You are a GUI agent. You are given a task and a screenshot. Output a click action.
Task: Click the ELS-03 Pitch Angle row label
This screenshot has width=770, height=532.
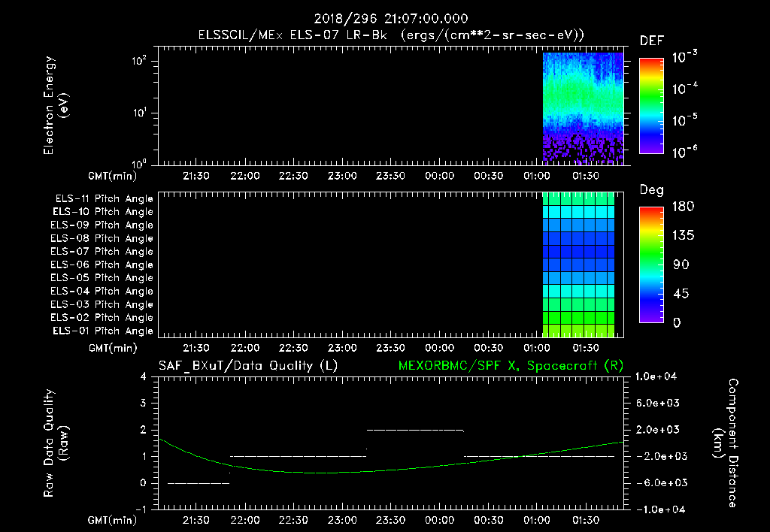(x=102, y=305)
